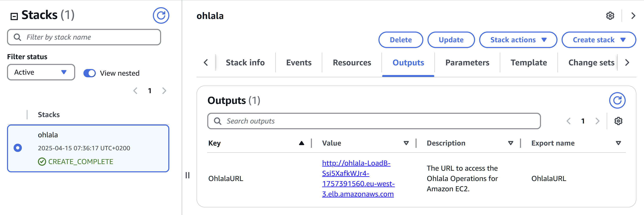
Task: Click the Stacks column header
Action: pos(49,115)
